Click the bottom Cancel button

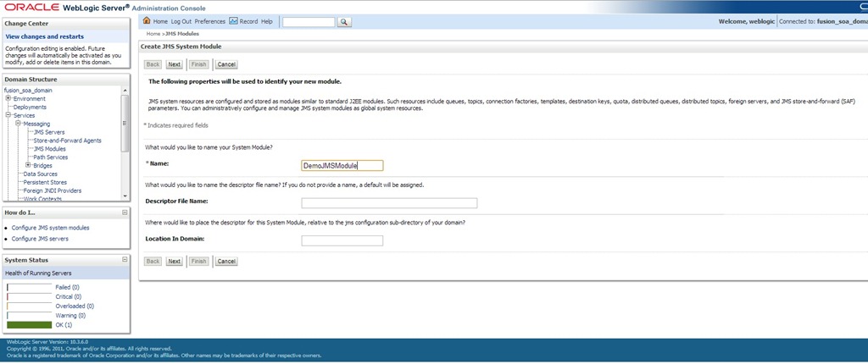click(x=226, y=262)
